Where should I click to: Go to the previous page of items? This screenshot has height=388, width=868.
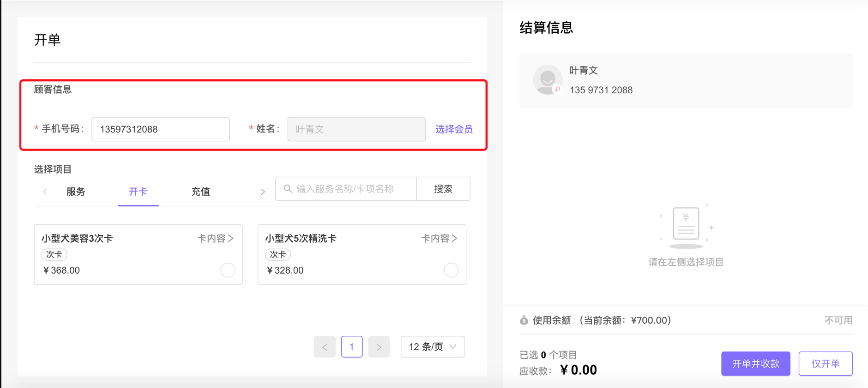tap(325, 347)
